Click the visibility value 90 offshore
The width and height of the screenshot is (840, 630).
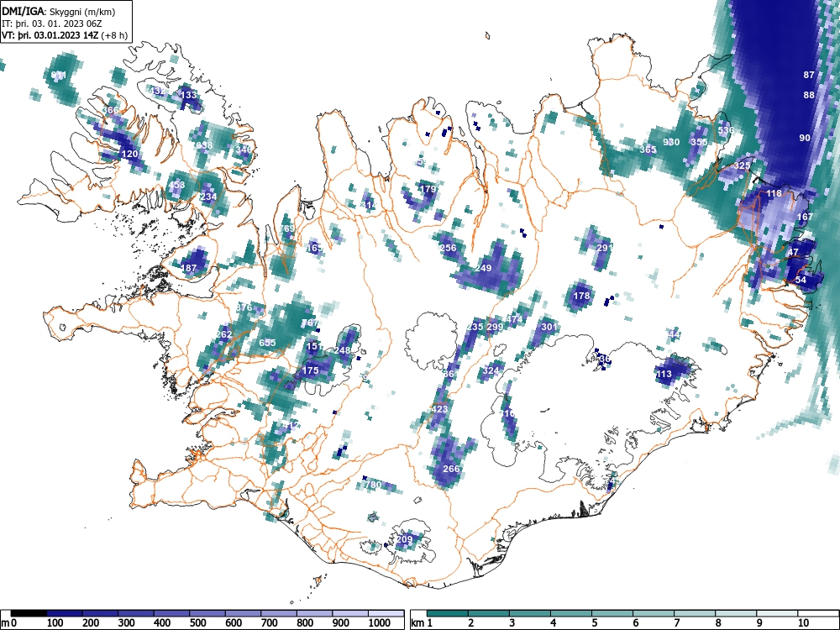[805, 138]
